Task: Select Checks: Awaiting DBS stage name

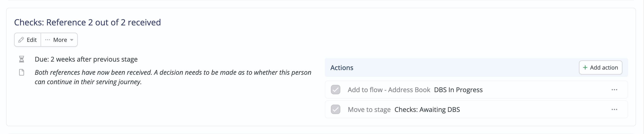Action: tap(427, 110)
